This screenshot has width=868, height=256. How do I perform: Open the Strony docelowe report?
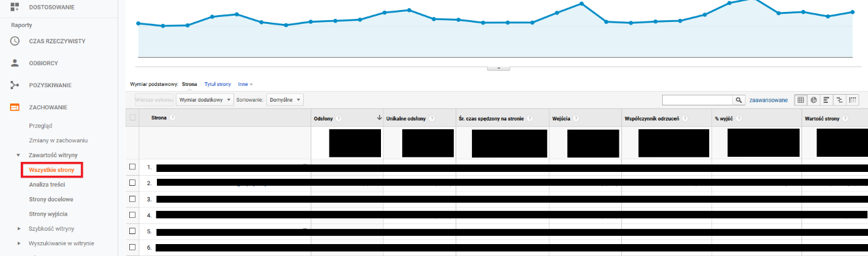pyautogui.click(x=51, y=199)
